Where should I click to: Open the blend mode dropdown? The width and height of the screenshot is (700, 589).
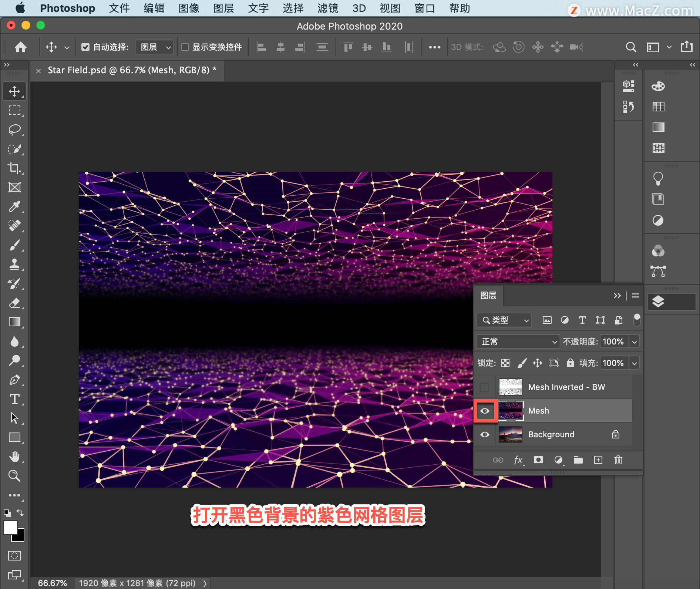pos(517,341)
